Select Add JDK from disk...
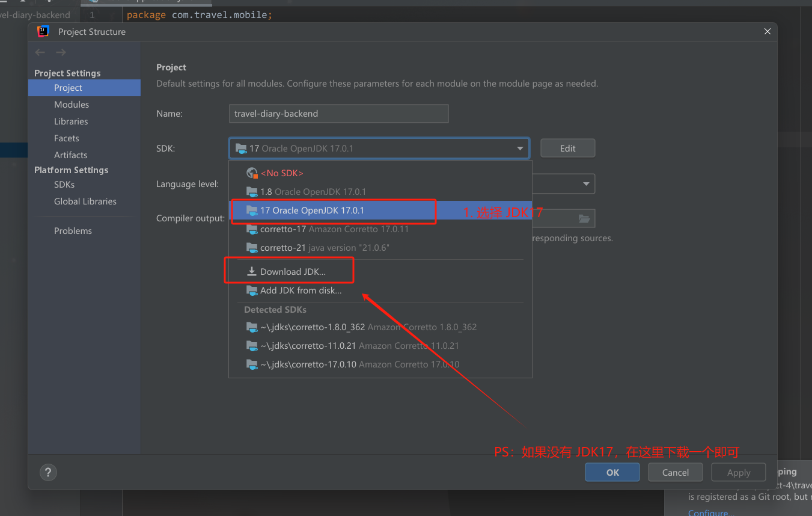The height and width of the screenshot is (516, 812). [x=380, y=290]
